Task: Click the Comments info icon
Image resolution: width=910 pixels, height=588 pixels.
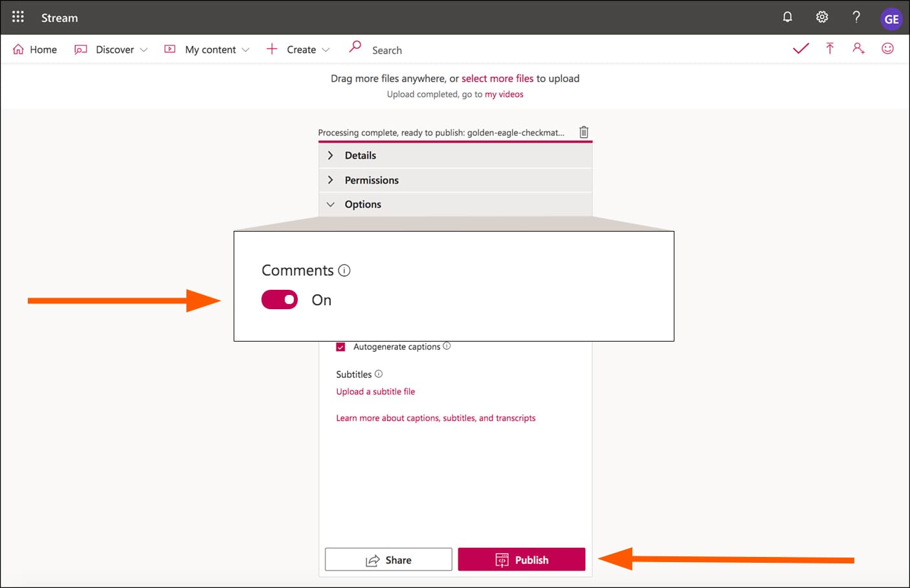Action: [344, 270]
